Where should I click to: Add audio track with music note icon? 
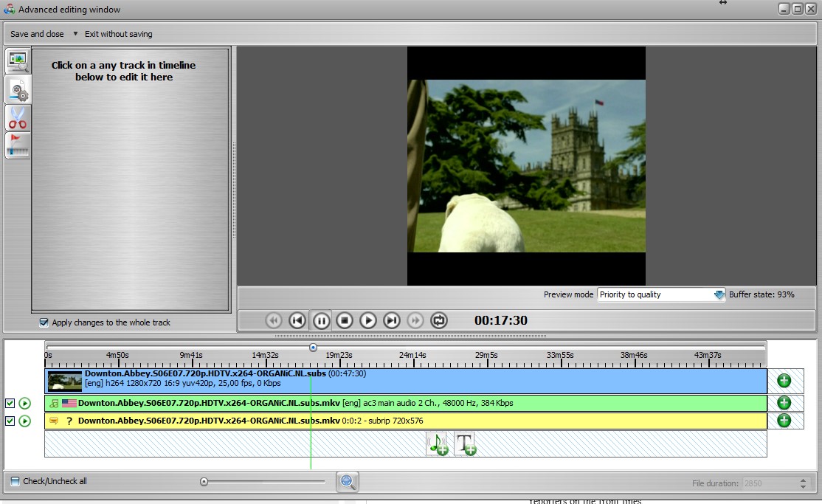pos(438,443)
